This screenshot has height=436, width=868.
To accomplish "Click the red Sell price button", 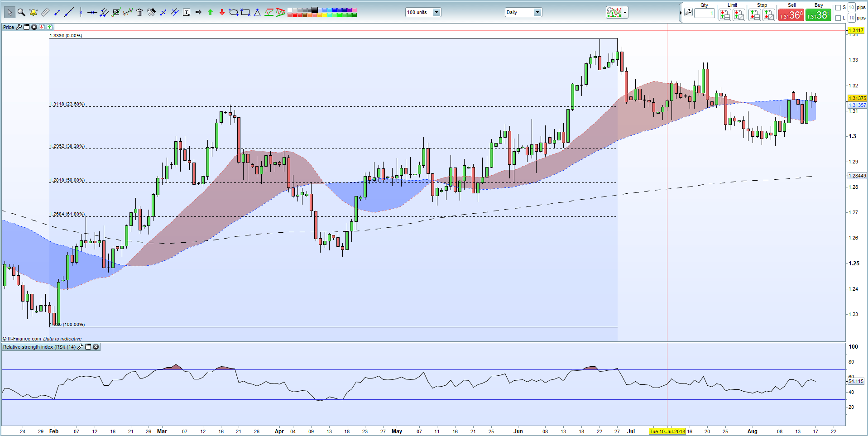I will point(791,15).
